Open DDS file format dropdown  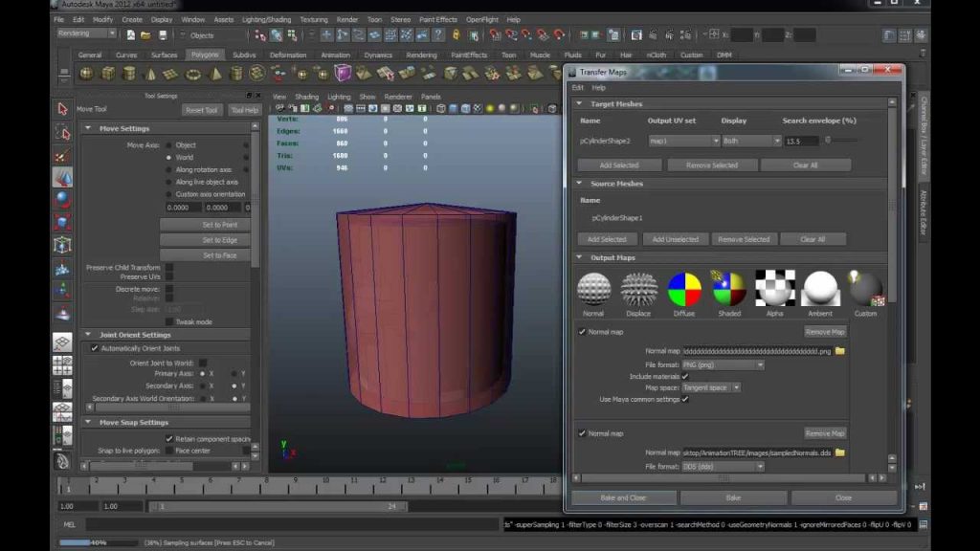click(x=724, y=467)
